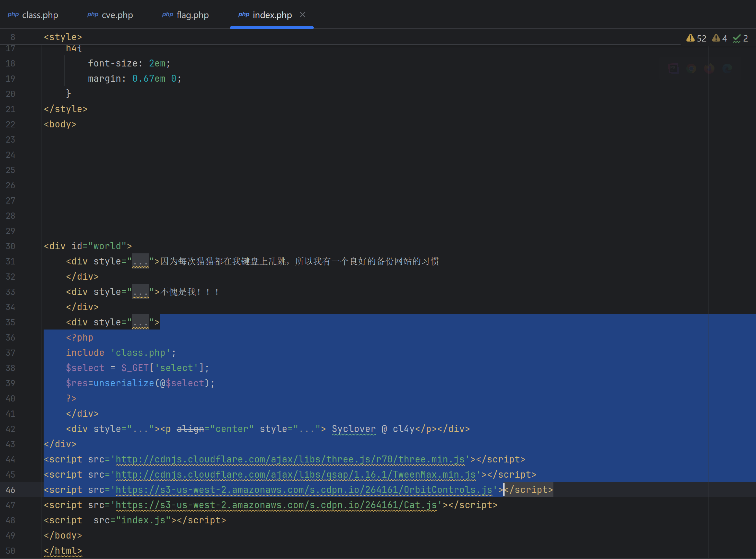Click line number 46 in gutter

tap(10, 490)
